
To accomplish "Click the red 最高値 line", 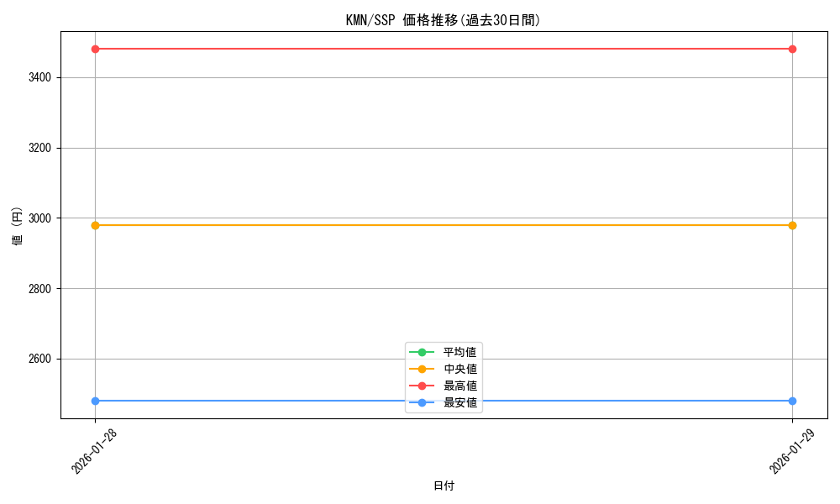I will [x=420, y=48].
